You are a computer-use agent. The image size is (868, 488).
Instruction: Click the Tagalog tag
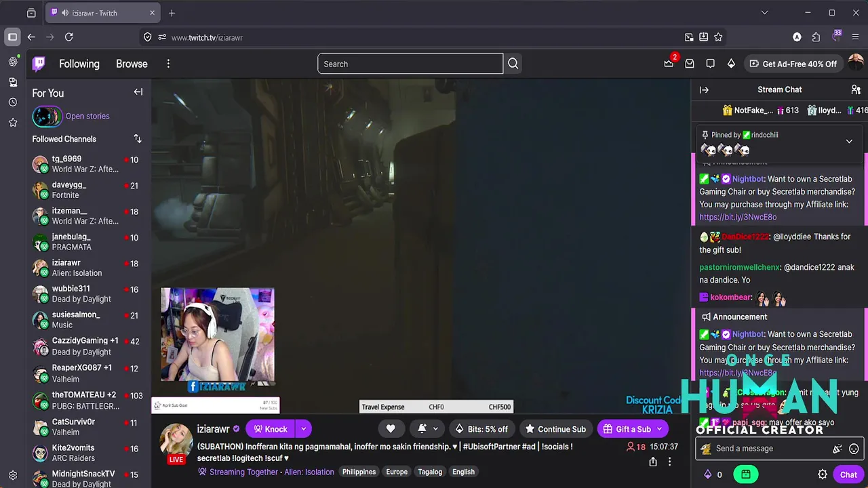430,472
